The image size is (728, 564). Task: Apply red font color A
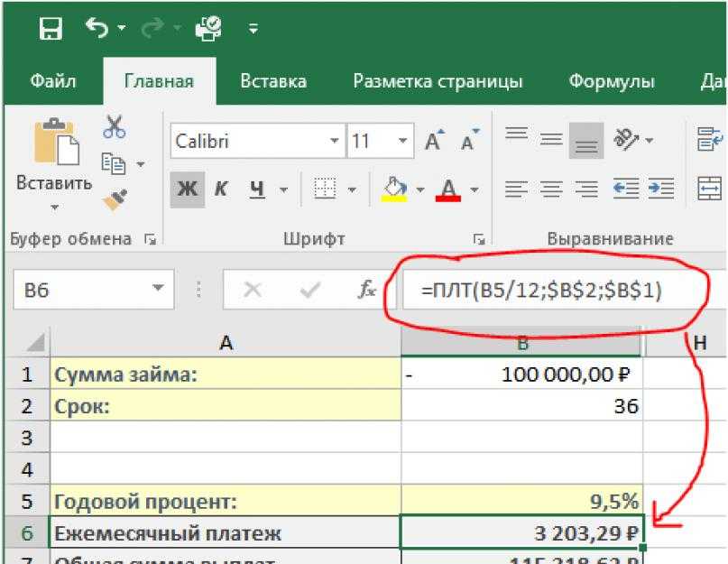click(x=448, y=190)
